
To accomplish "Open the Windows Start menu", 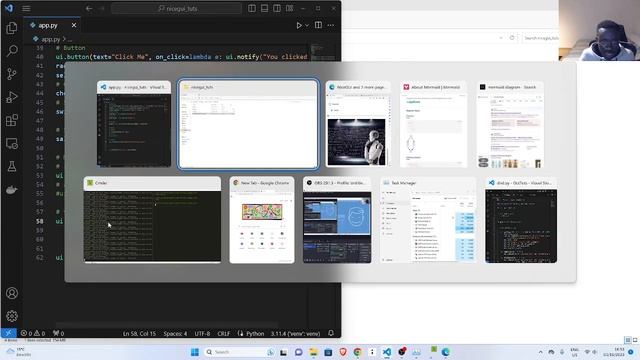I will [195, 352].
